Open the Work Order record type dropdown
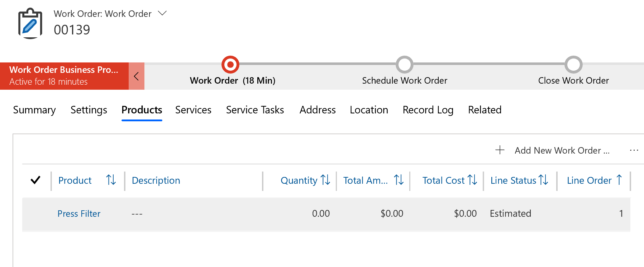644x267 pixels. pyautogui.click(x=162, y=13)
